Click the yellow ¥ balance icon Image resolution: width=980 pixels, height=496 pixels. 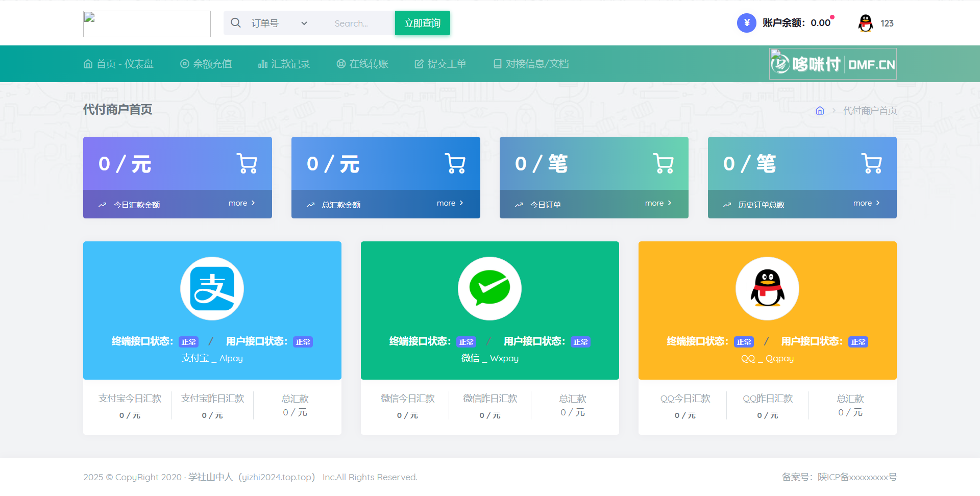(x=746, y=22)
